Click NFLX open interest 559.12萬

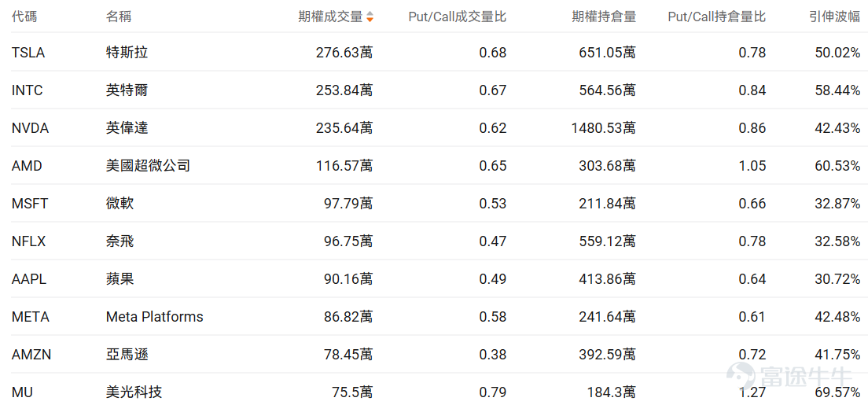[x=608, y=241]
